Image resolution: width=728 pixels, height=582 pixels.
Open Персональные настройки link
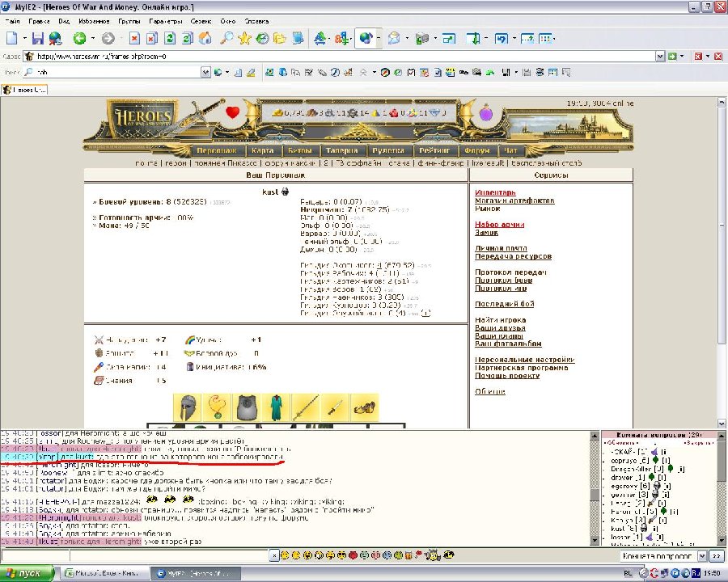click(524, 360)
